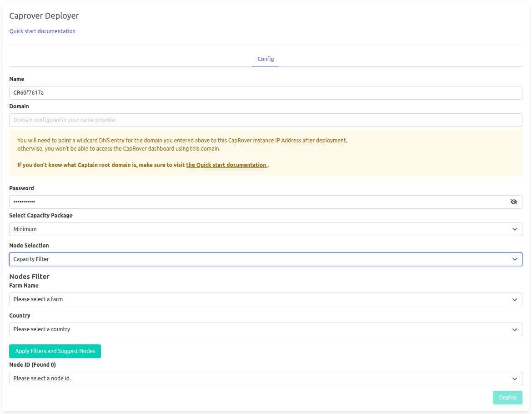Click chevron arrow in Capacity Package field

pyautogui.click(x=514, y=229)
